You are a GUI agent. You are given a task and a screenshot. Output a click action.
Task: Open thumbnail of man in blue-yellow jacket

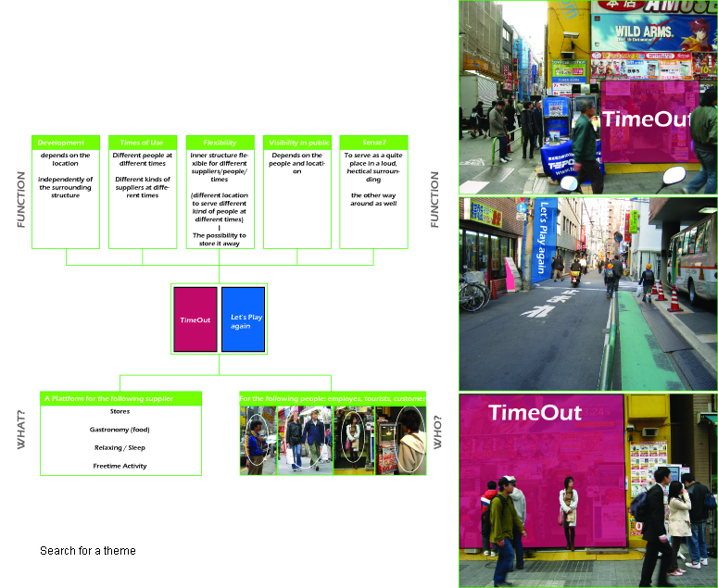[x=258, y=441]
